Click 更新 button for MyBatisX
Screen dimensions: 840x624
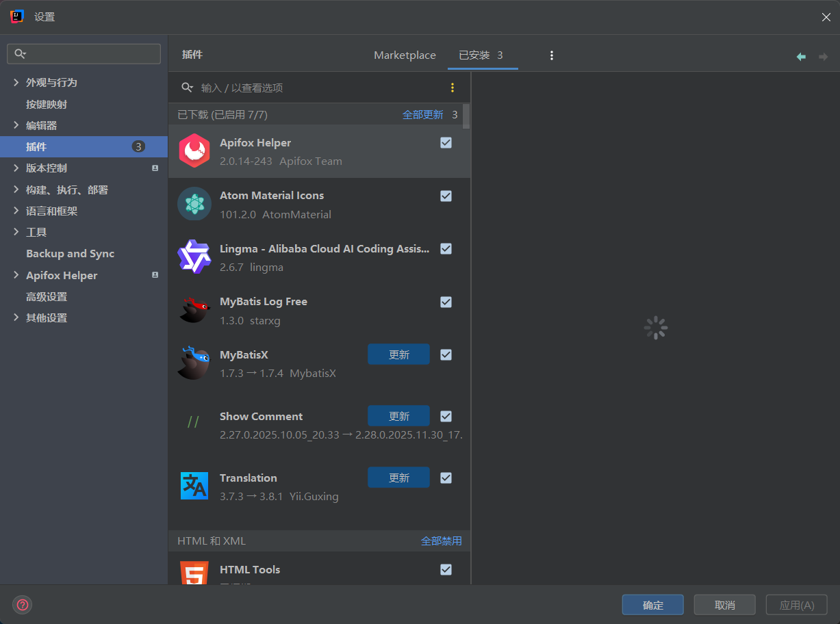click(x=398, y=354)
